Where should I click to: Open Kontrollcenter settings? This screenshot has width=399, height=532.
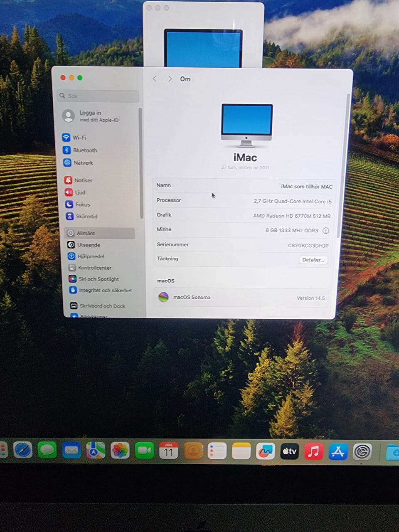(90, 268)
